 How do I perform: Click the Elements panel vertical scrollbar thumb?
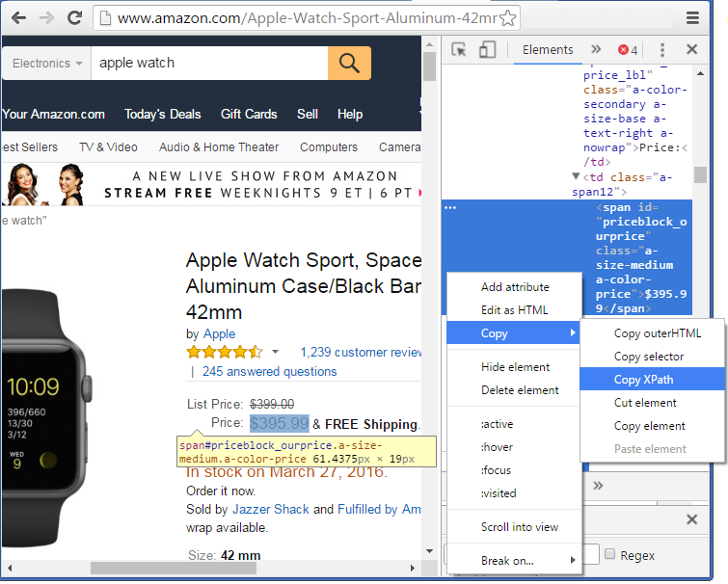[x=700, y=174]
